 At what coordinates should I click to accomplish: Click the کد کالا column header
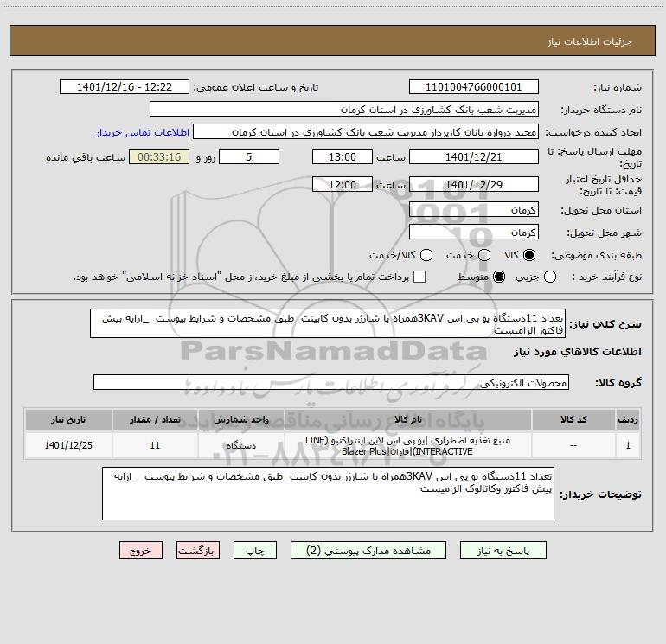573,419
